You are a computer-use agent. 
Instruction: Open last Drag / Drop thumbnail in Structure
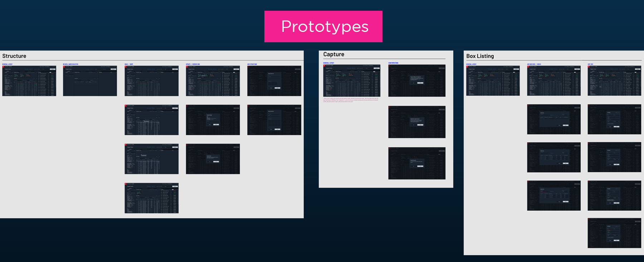click(x=151, y=198)
